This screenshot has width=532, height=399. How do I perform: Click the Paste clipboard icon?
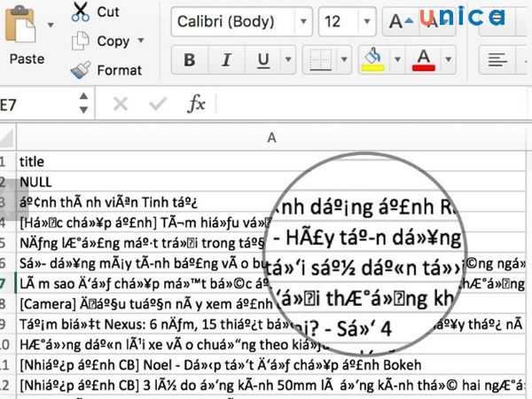20,25
